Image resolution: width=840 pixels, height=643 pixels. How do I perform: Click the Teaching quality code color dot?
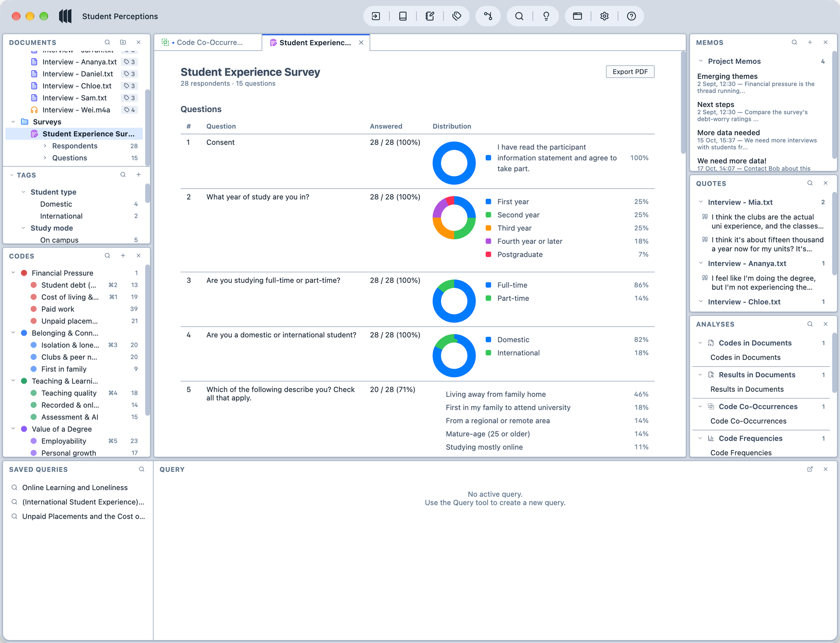pyautogui.click(x=34, y=393)
